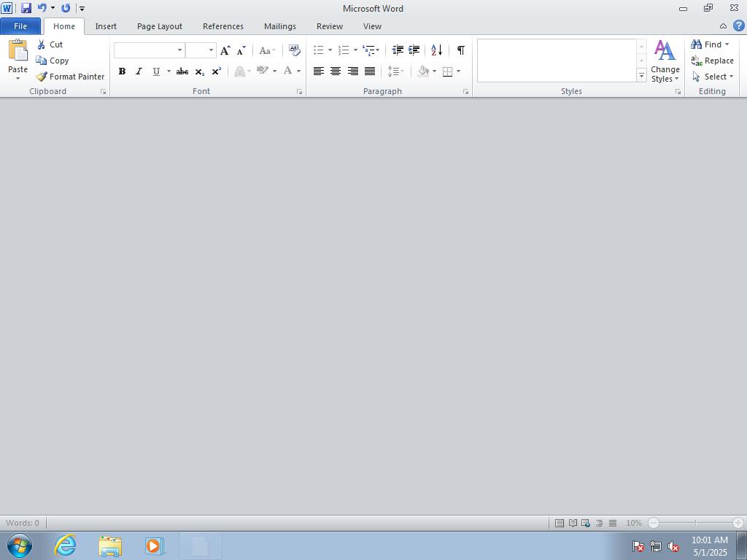Click the Subscript icon
Viewport: 747px width, 560px height.
pyautogui.click(x=200, y=71)
